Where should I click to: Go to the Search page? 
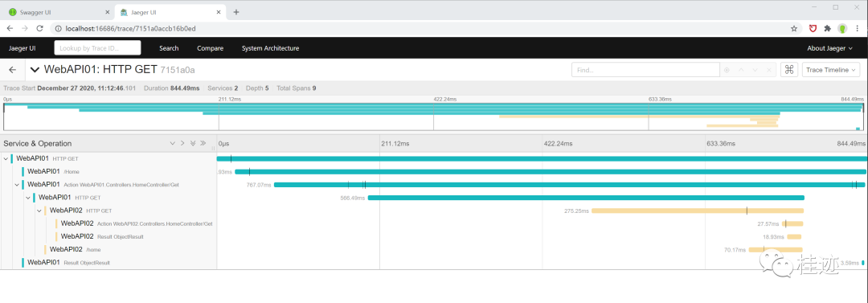169,48
